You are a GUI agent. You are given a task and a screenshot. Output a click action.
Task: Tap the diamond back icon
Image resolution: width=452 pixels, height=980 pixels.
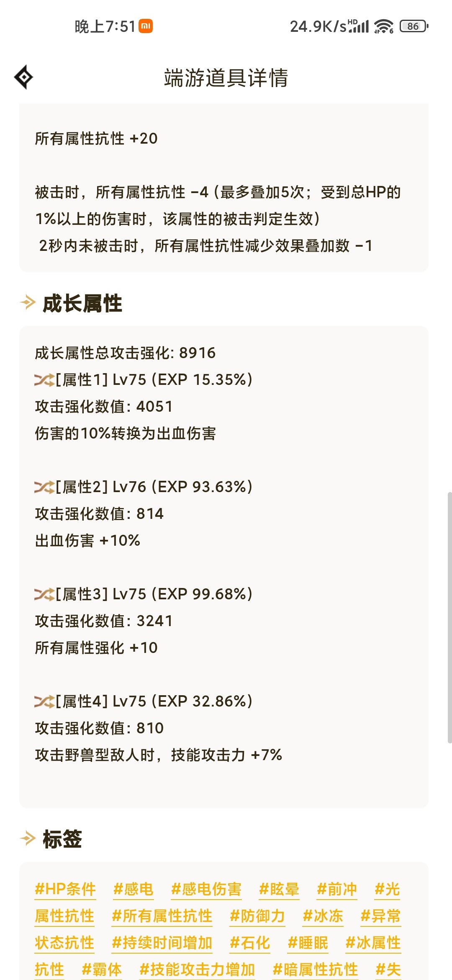click(x=23, y=77)
